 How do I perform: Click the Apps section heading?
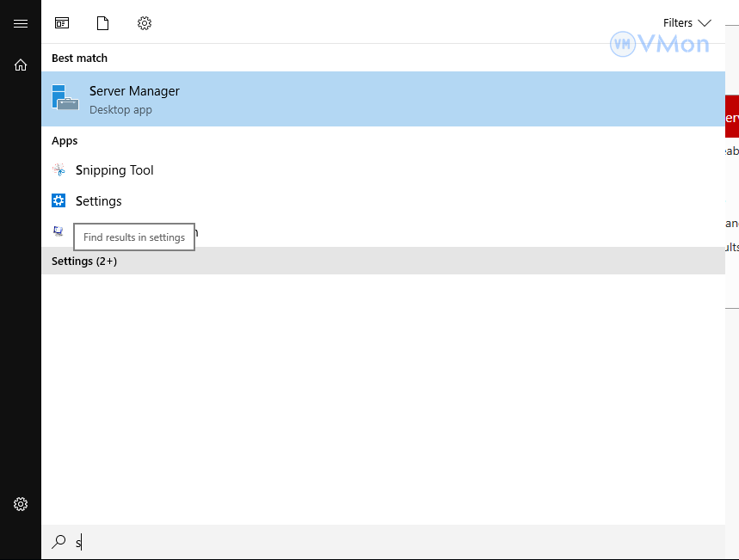click(x=65, y=141)
